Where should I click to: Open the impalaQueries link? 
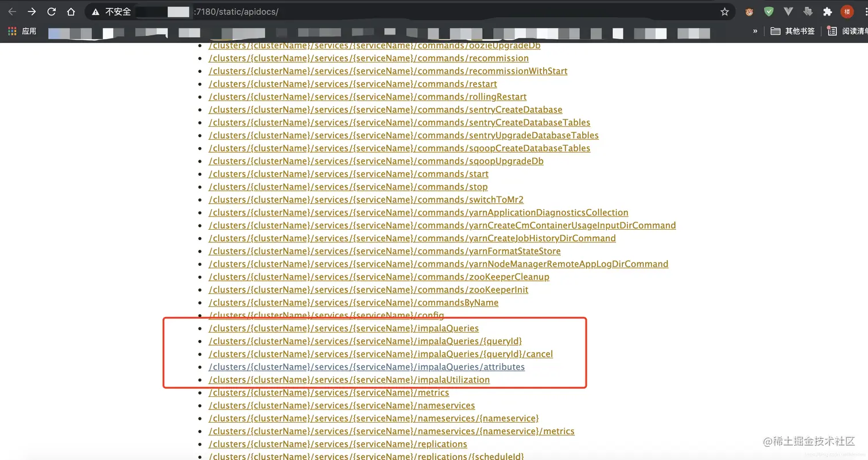click(343, 328)
